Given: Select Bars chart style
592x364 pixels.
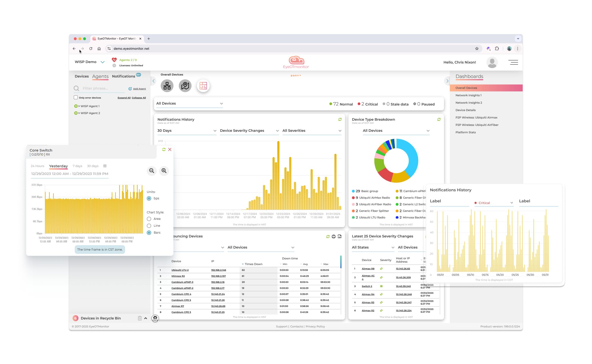Looking at the screenshot, I should 149,233.
